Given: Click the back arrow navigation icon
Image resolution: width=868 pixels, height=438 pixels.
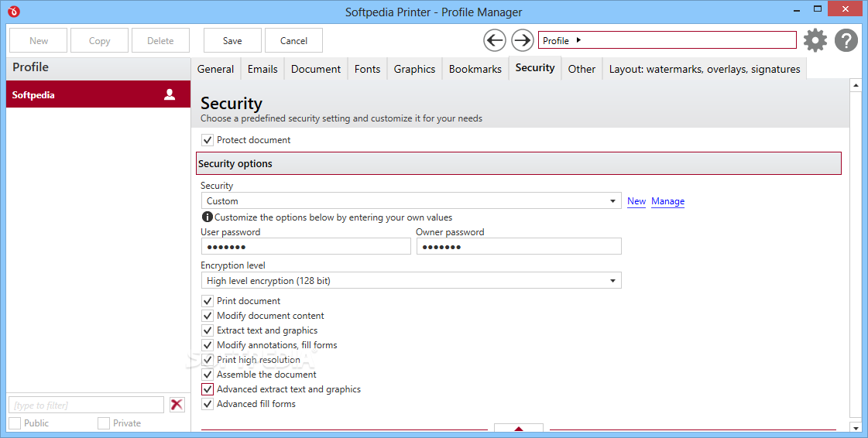Looking at the screenshot, I should 494,40.
